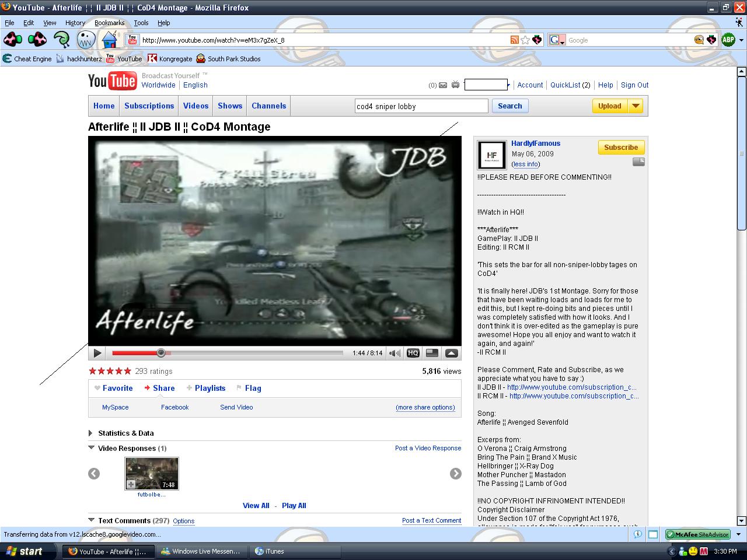Click the status bar info icon

(x=638, y=534)
